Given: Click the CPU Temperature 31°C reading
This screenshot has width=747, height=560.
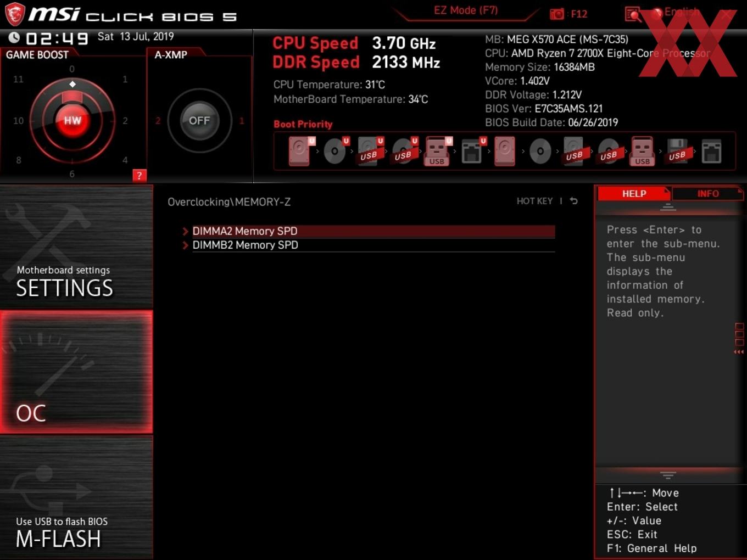Looking at the screenshot, I should tap(329, 85).
